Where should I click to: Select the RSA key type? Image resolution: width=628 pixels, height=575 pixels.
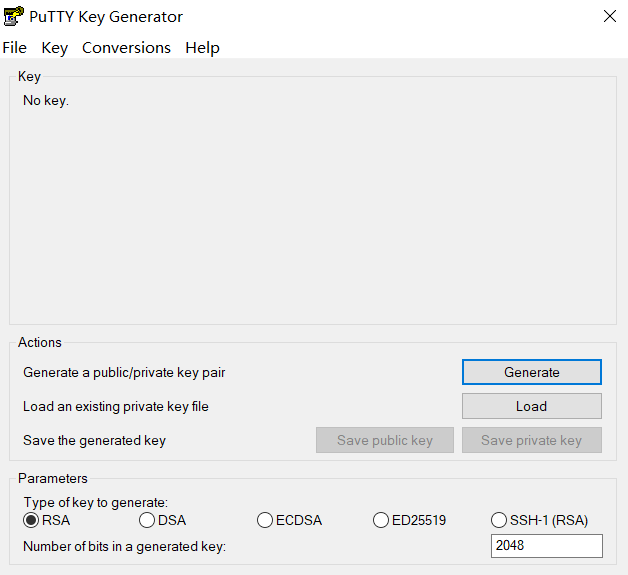point(47,520)
